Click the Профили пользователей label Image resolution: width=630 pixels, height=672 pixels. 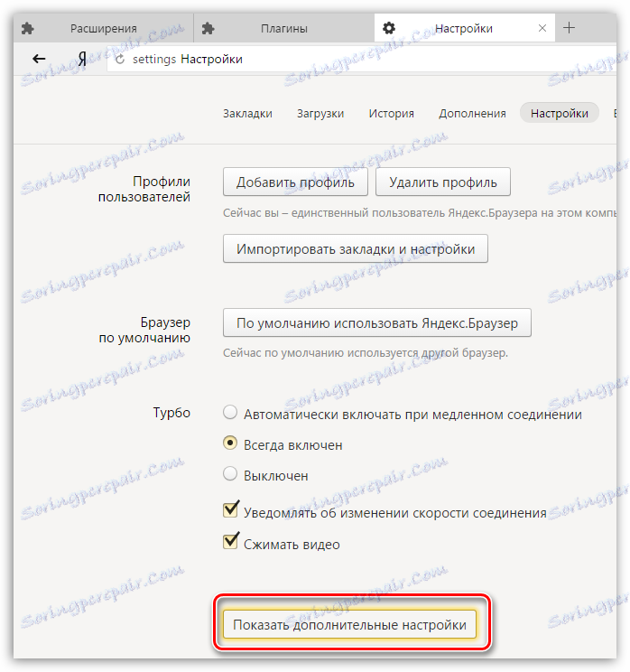point(144,189)
